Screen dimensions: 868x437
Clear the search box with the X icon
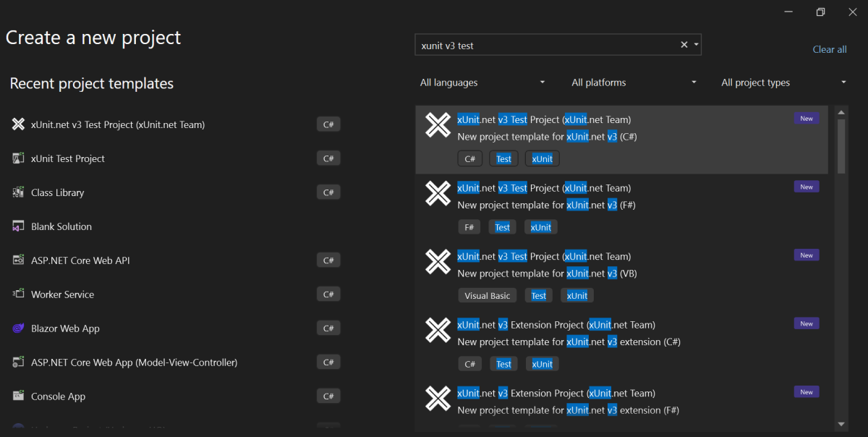[x=684, y=45]
